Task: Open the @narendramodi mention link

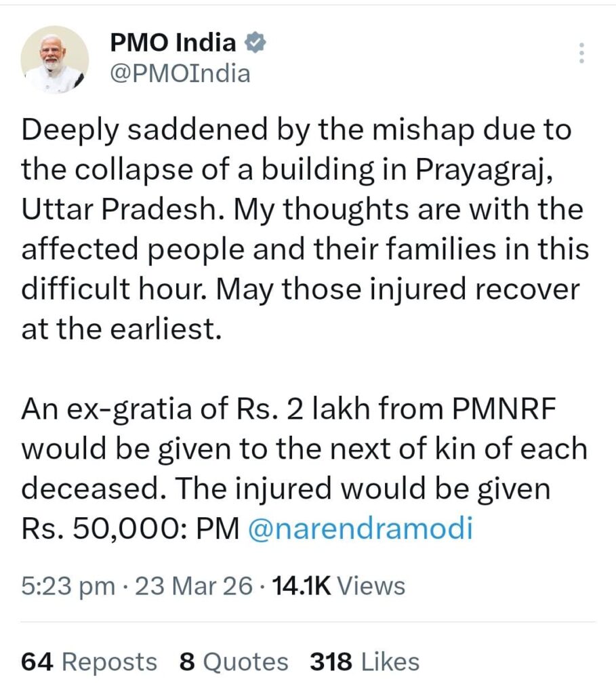Action: 360,529
